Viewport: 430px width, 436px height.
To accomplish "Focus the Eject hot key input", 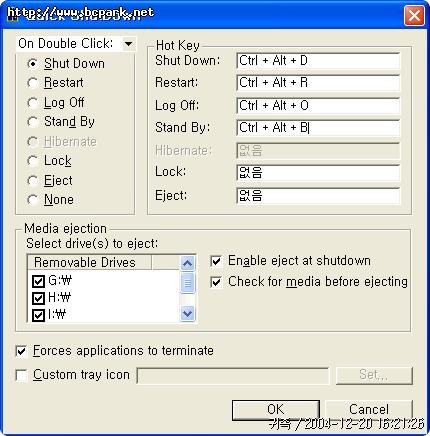I will pyautogui.click(x=318, y=195).
